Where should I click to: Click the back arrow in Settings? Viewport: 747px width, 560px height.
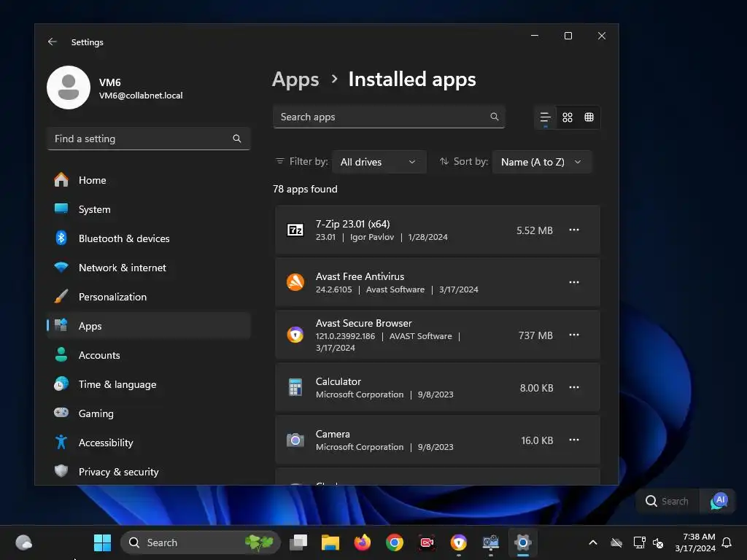click(52, 42)
